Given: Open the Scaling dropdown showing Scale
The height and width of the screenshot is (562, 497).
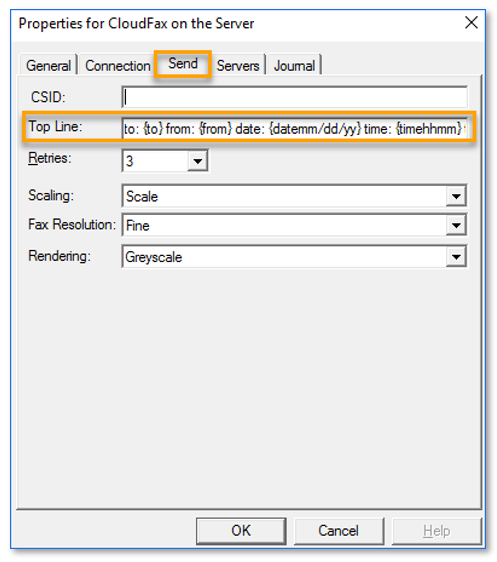Looking at the screenshot, I should point(295,196).
